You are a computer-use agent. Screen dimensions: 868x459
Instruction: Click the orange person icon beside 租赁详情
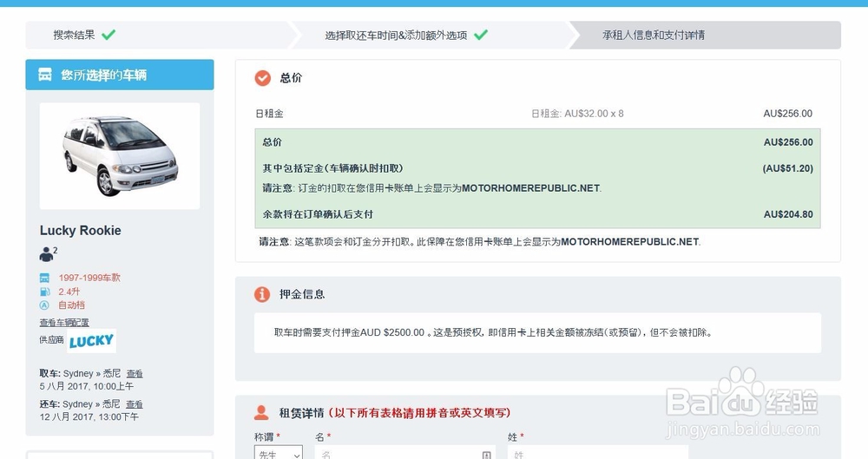pos(261,412)
